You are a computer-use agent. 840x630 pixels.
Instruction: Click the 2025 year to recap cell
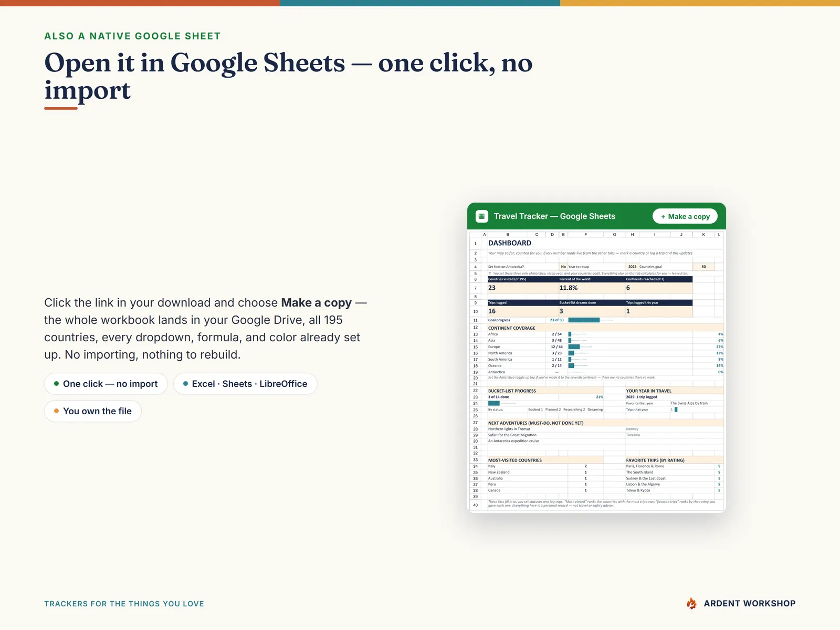click(x=632, y=267)
